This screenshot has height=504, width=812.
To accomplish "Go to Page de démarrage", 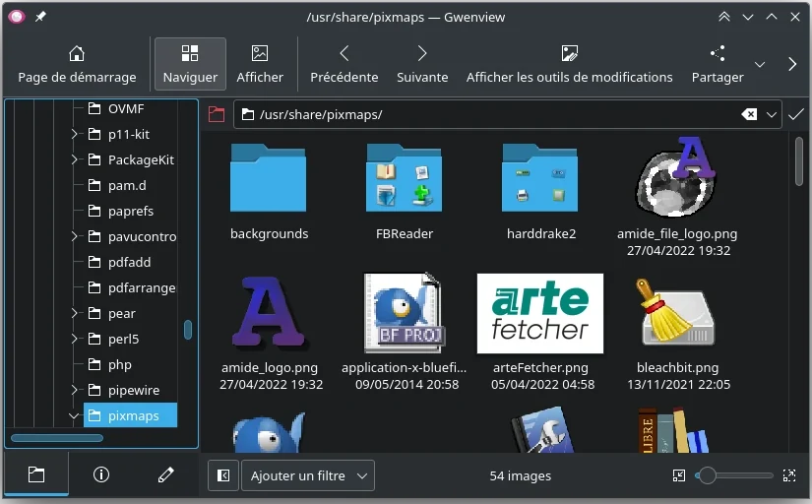I will 77,64.
